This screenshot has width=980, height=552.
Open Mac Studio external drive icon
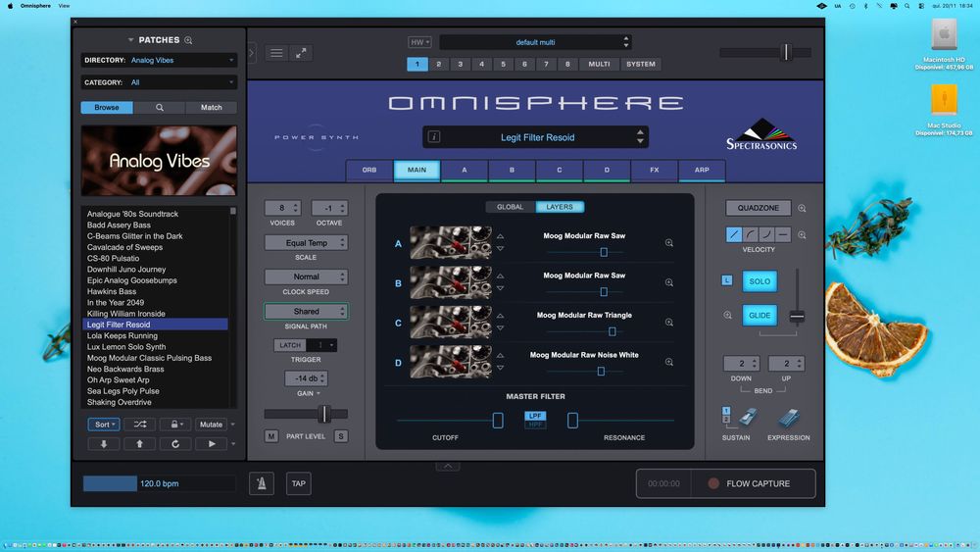pyautogui.click(x=944, y=100)
